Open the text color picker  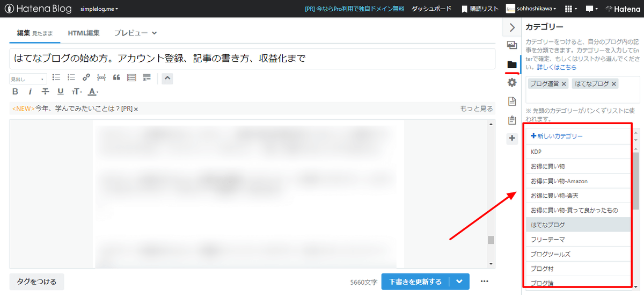(x=93, y=91)
